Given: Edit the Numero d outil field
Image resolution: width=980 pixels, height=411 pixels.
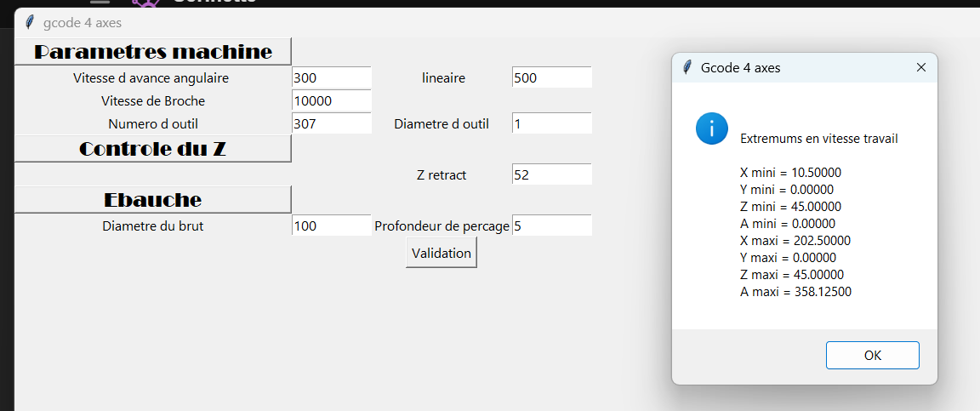Looking at the screenshot, I should pos(331,123).
